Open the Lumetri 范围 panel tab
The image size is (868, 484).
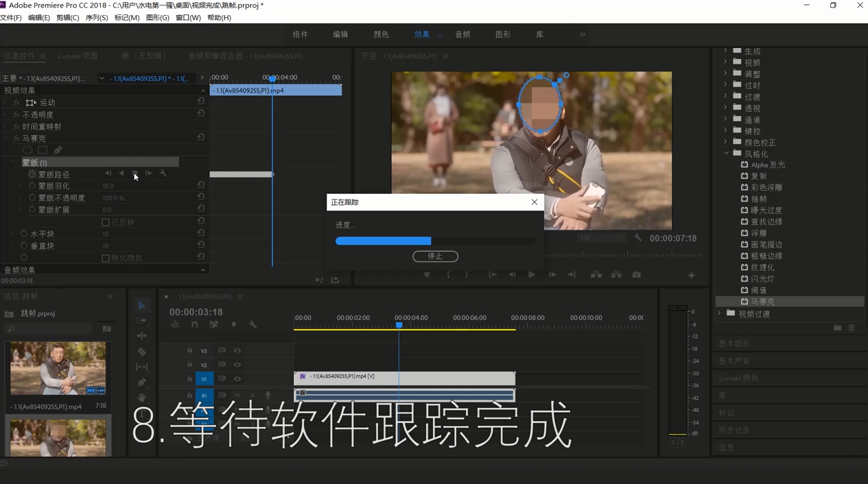[78, 56]
